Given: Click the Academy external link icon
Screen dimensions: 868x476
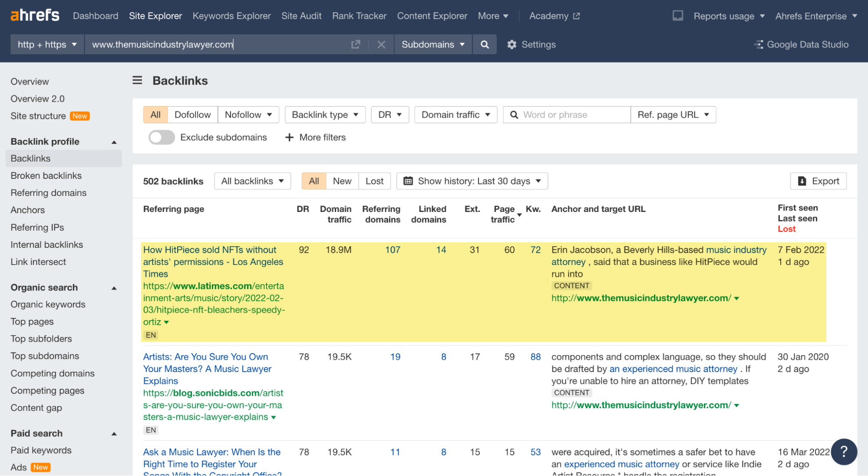Looking at the screenshot, I should [576, 16].
